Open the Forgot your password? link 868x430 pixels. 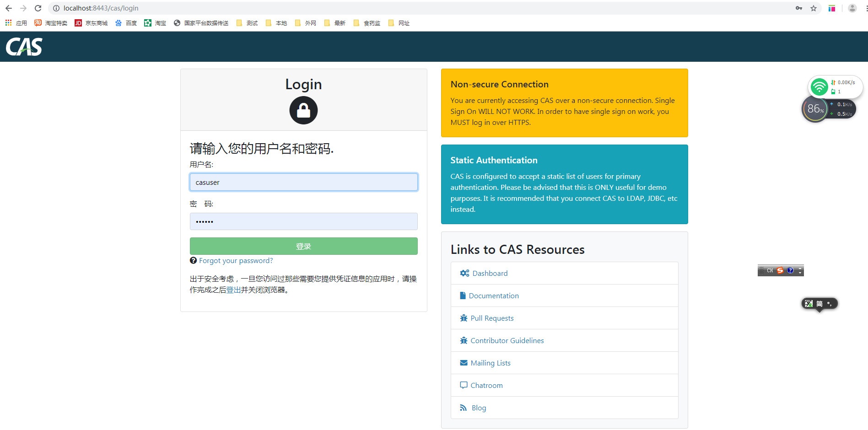coord(236,260)
